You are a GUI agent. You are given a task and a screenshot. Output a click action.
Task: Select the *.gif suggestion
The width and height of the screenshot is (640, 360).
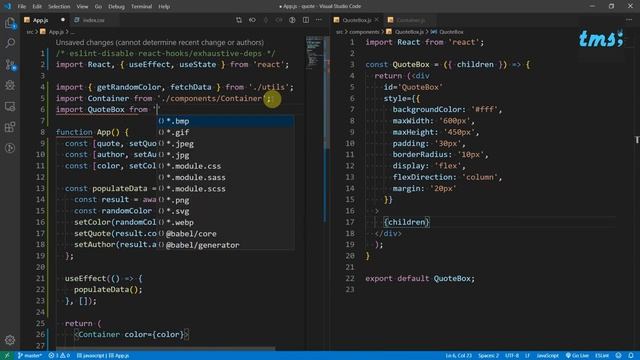pos(226,132)
